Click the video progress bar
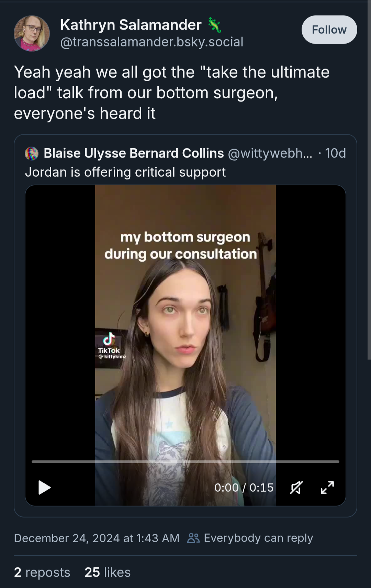The image size is (371, 588). point(185,462)
